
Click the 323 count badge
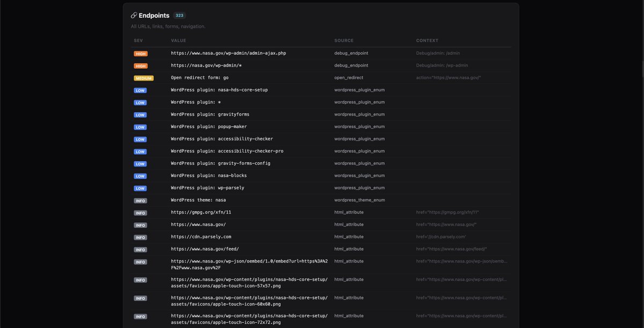(x=179, y=16)
